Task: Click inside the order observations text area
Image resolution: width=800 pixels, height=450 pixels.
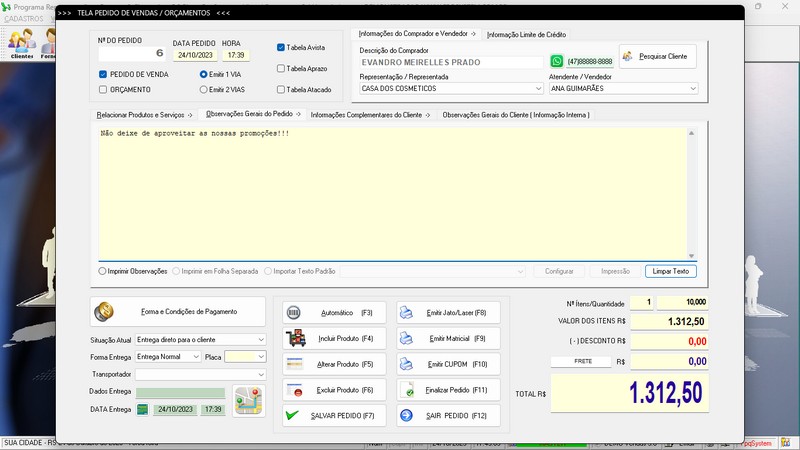Action: [x=390, y=195]
